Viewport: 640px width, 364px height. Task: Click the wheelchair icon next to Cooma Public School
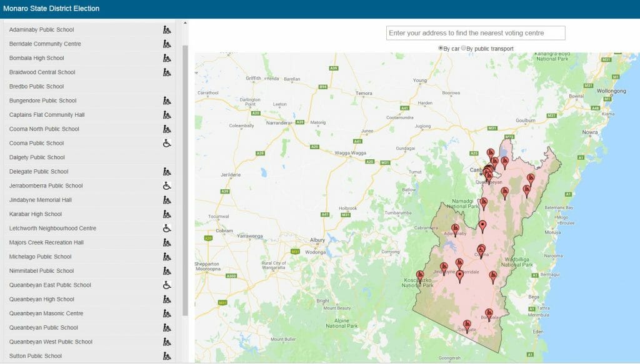(x=165, y=142)
